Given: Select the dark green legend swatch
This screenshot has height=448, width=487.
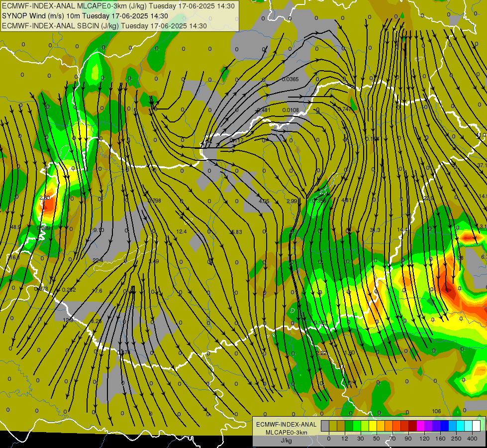Looking at the screenshot, I should point(349,426).
